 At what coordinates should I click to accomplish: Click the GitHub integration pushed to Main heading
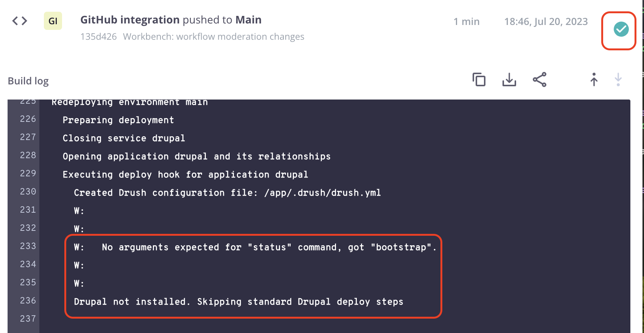[x=171, y=20]
